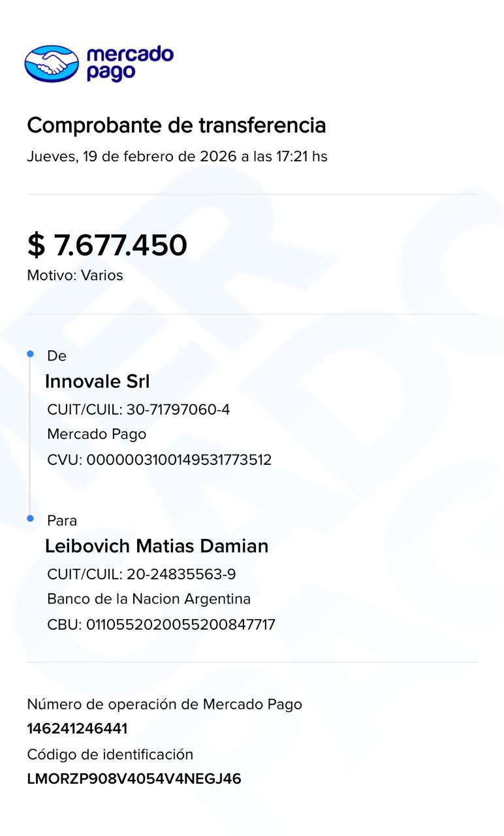This screenshot has height=836, width=504.
Task: Select the $ 7.677.450 amount
Action: pos(107,245)
